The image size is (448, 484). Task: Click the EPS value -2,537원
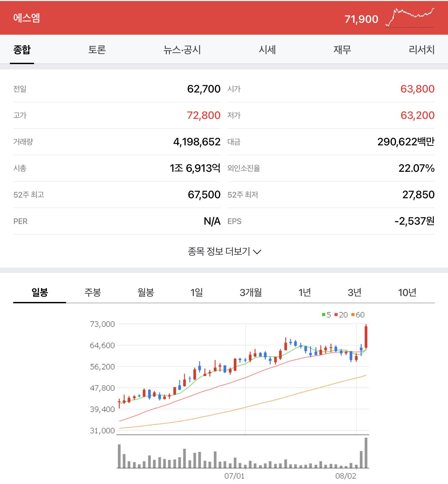click(x=414, y=221)
